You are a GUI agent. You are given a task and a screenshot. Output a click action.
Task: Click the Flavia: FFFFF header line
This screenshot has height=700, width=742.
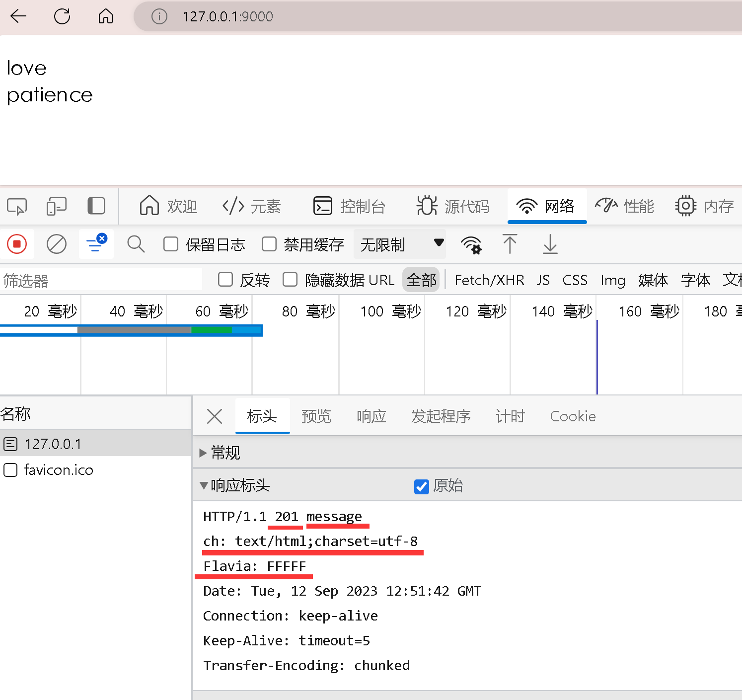pos(255,566)
